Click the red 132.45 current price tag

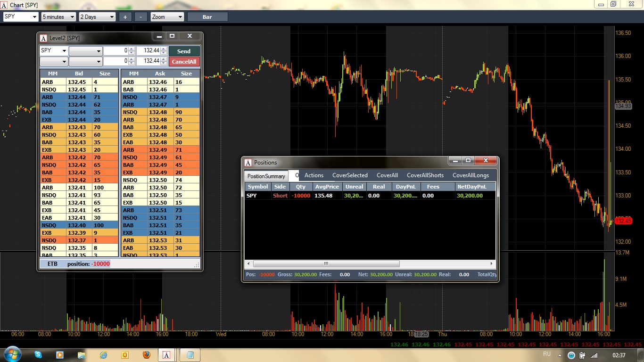click(623, 221)
